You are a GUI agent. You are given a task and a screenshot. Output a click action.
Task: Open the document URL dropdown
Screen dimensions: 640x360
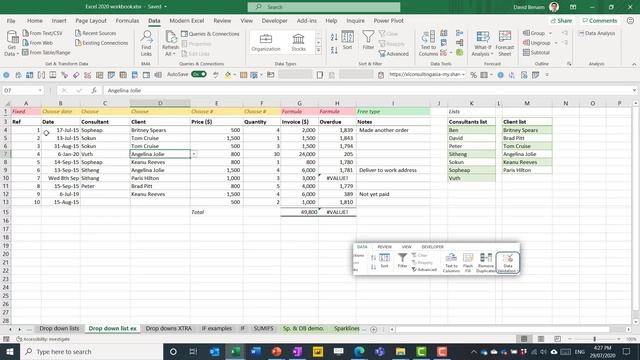coord(463,75)
